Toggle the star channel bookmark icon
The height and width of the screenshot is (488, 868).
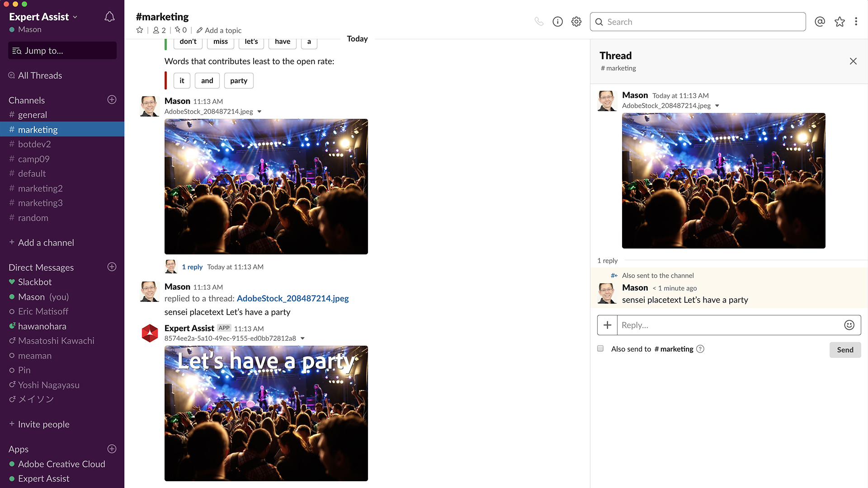tap(139, 30)
